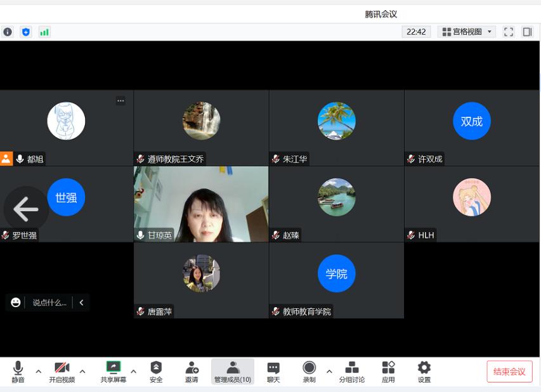The image size is (541, 392).
Task: Click the muted mic icon of 赵臻
Action: (x=276, y=235)
